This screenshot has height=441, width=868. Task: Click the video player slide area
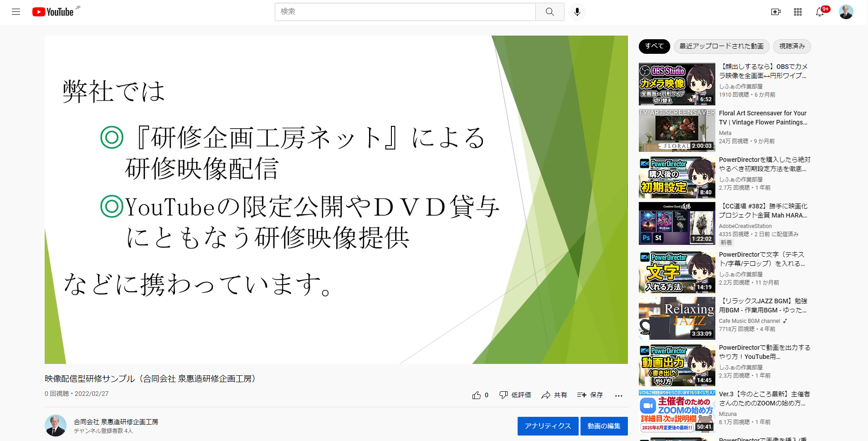(336, 200)
